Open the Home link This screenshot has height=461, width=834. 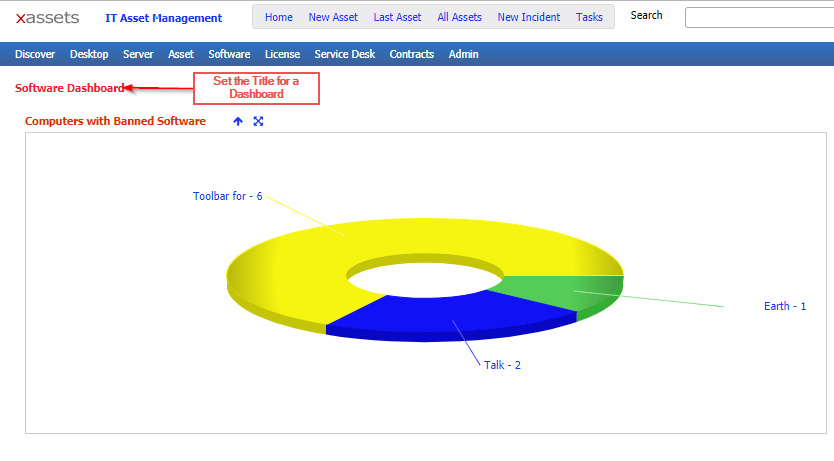point(279,17)
